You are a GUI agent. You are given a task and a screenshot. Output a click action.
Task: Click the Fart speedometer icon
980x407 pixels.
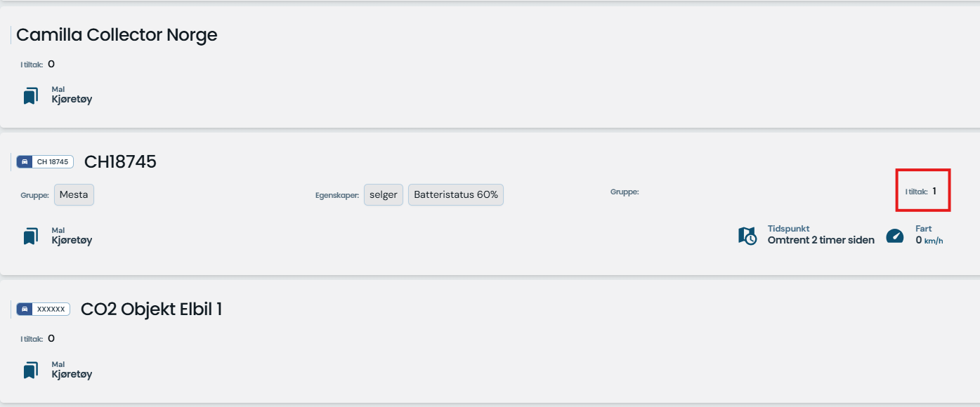pyautogui.click(x=895, y=236)
